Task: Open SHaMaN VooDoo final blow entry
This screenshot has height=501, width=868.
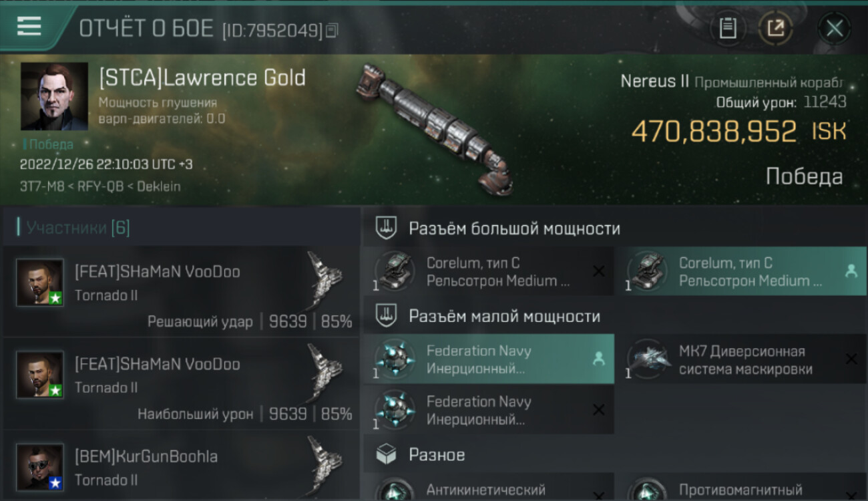Action: click(182, 291)
